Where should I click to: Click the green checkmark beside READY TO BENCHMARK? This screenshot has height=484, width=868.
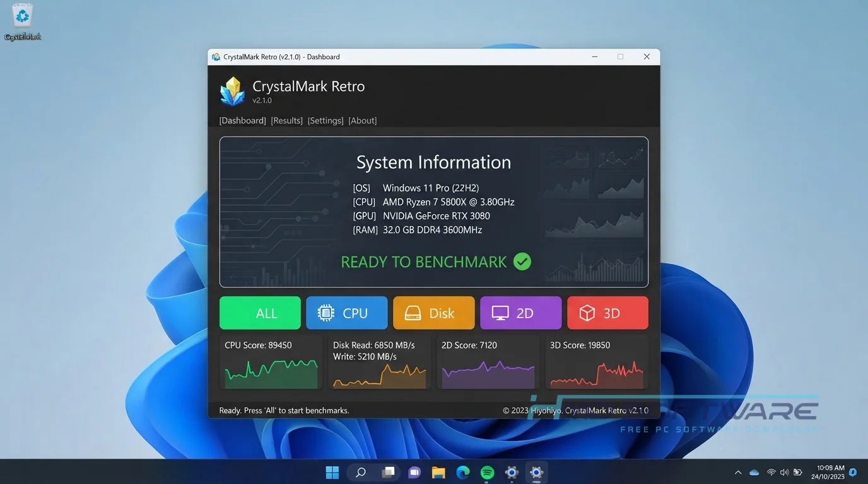[522, 262]
